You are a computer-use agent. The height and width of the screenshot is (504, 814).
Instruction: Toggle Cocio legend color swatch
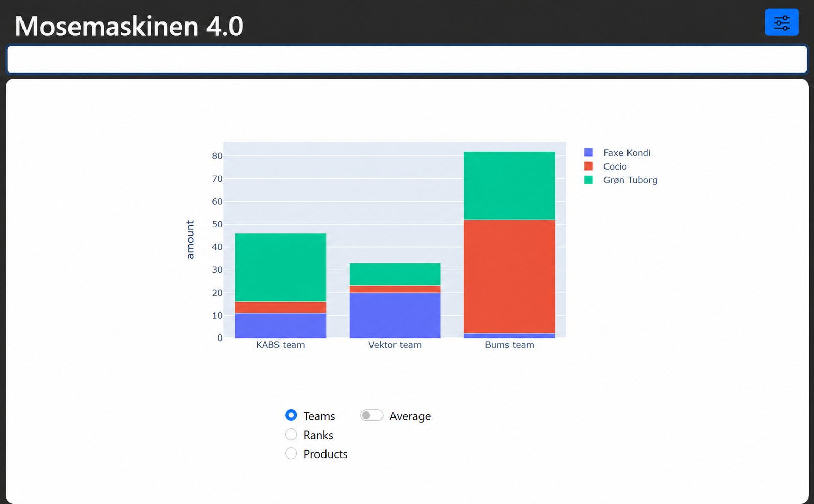[x=588, y=166]
